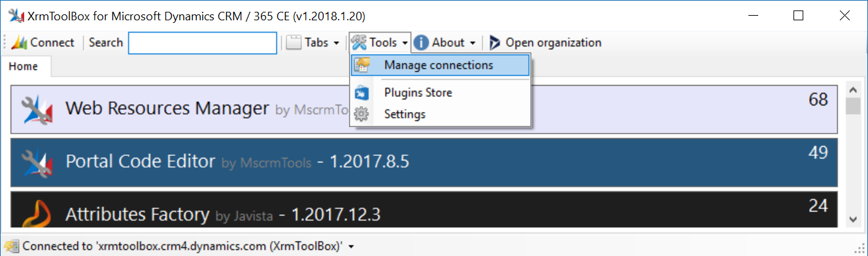Click the connection status icon in status bar
This screenshot has height=256, width=868.
tap(11, 246)
